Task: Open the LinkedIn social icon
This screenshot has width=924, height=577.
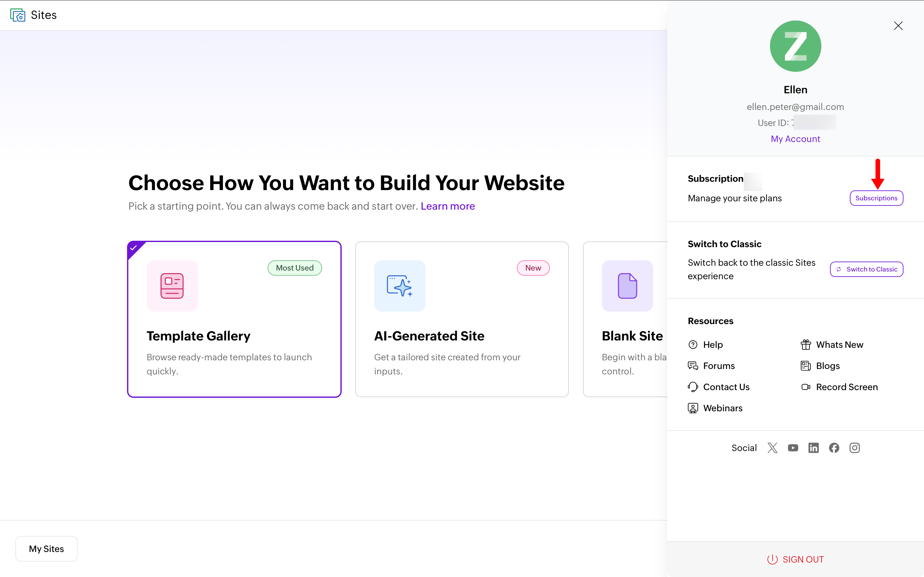Action: [x=814, y=447]
